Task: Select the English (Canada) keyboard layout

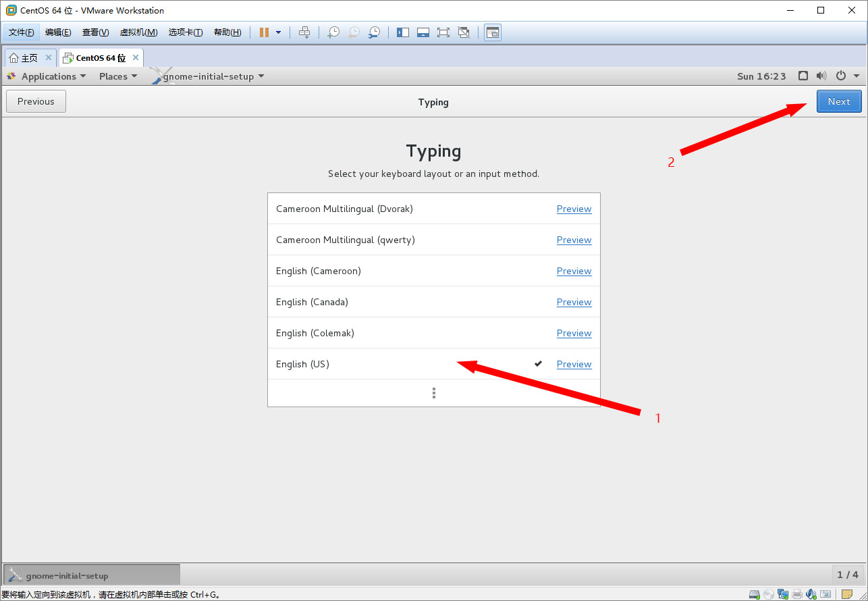Action: coord(312,302)
